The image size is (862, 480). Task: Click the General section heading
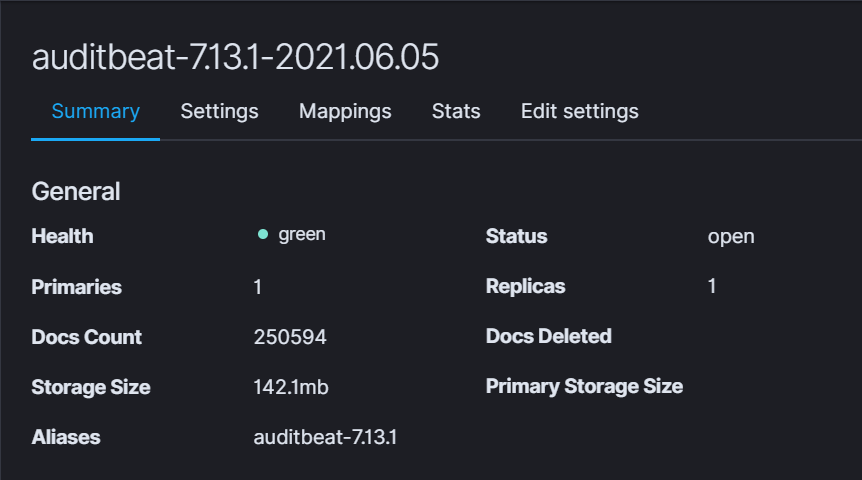click(x=76, y=191)
